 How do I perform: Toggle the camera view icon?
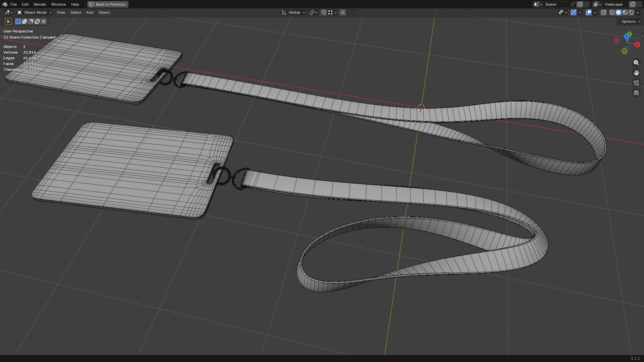[636, 83]
